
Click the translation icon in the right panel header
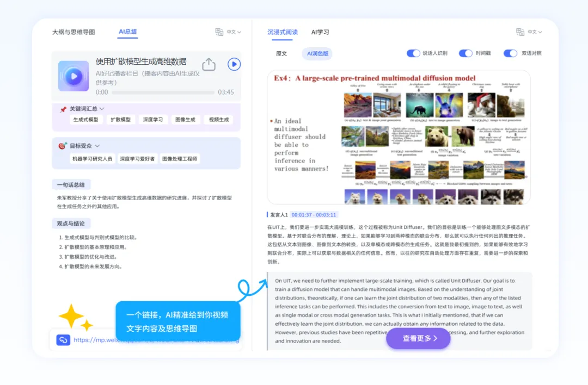520,32
